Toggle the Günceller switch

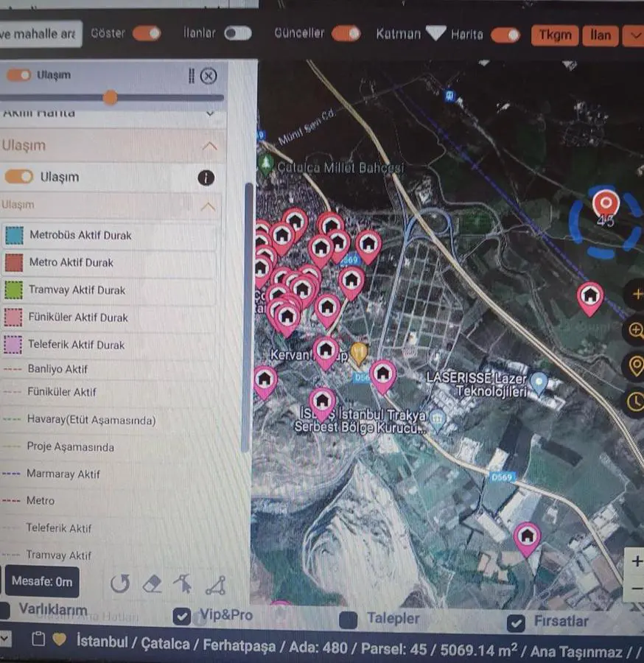point(346,34)
